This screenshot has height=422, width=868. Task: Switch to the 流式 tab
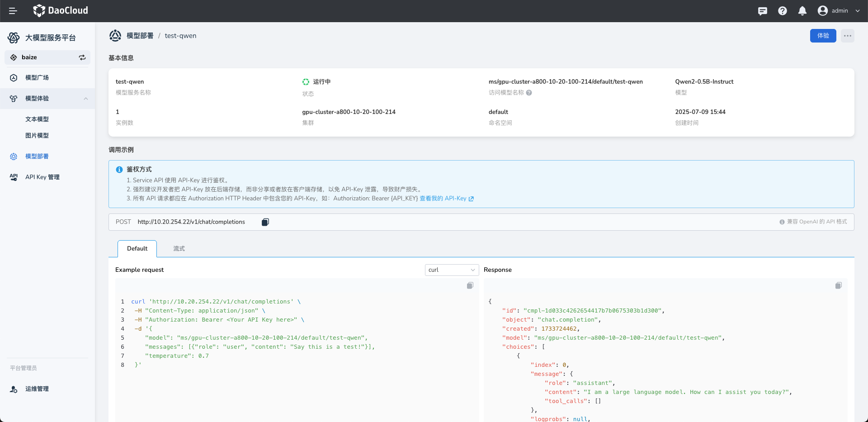(x=179, y=249)
